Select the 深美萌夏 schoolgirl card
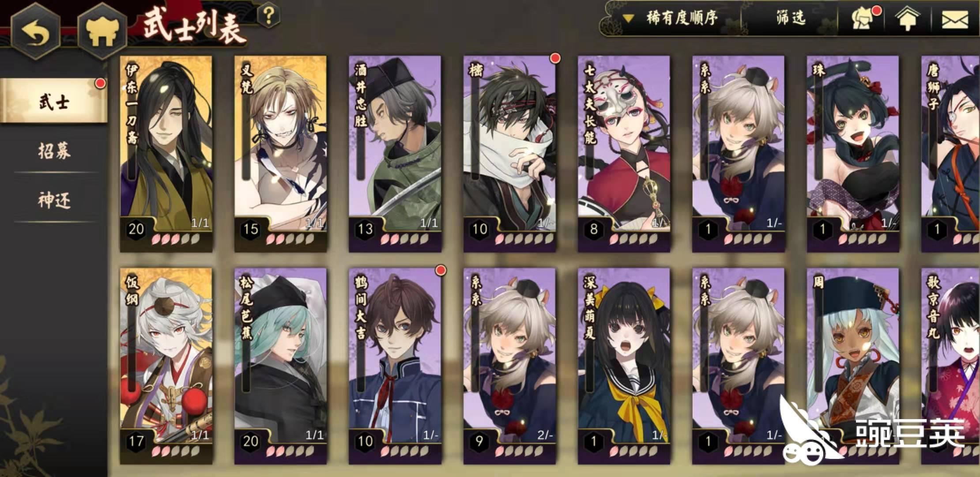This screenshot has height=477, width=980. [x=624, y=366]
